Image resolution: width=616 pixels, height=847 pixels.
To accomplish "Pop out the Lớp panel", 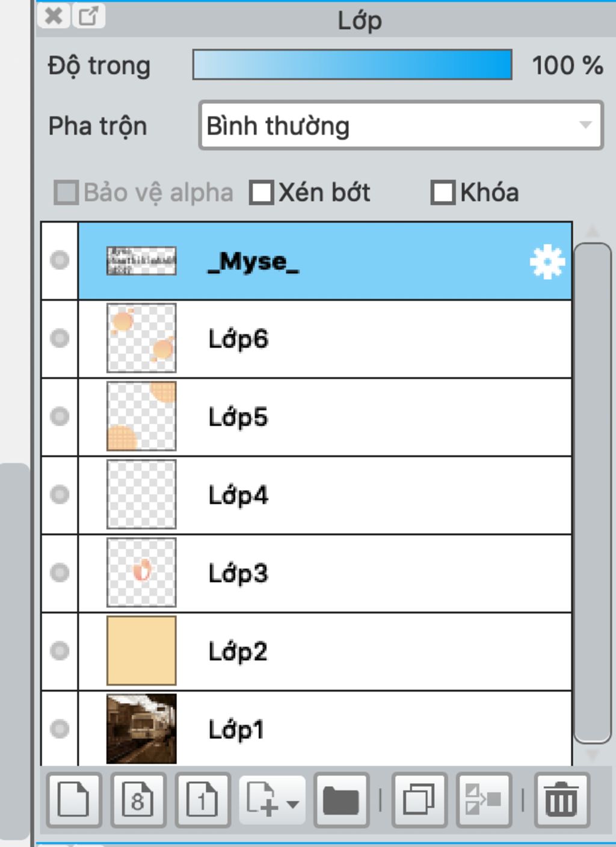I will (x=88, y=16).
